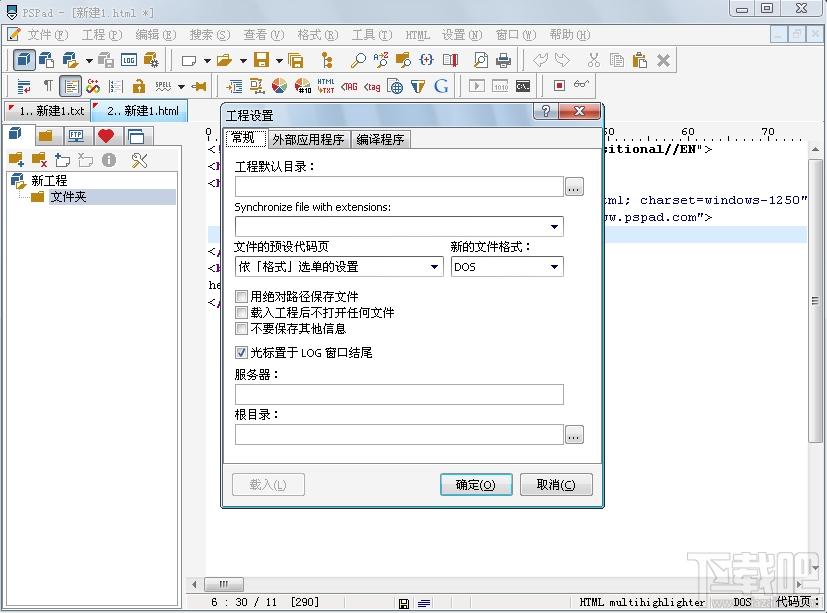Toggle the pilcrow special characters icon

click(48, 86)
